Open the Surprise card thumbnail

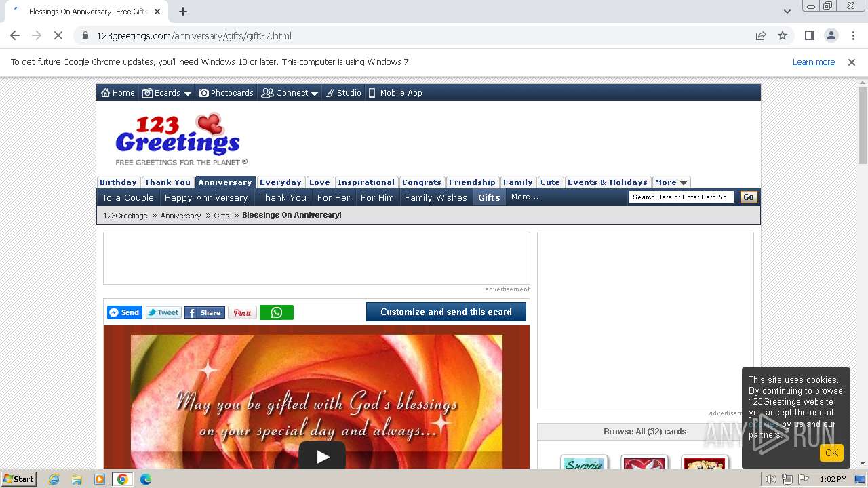(585, 463)
